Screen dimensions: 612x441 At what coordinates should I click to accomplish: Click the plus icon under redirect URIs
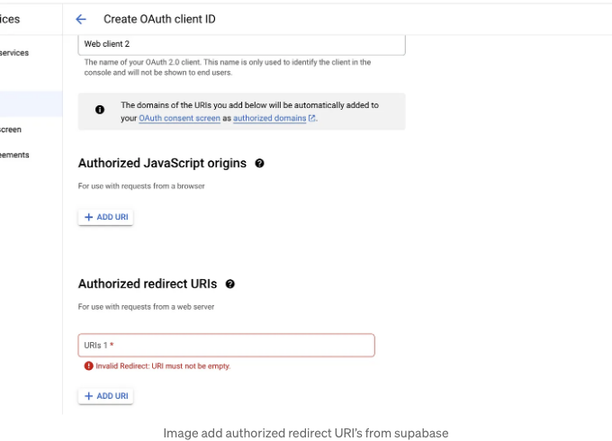(89, 396)
